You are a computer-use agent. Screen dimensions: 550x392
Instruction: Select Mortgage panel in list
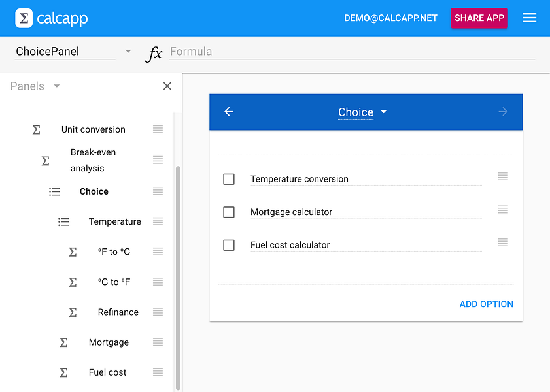(x=109, y=342)
